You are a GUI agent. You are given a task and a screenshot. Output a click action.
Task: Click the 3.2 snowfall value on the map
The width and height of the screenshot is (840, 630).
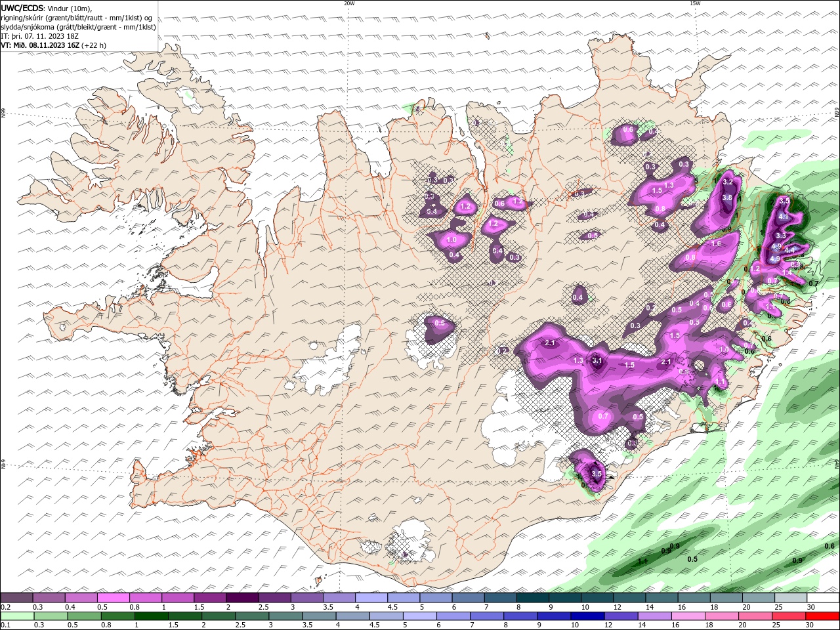728,182
